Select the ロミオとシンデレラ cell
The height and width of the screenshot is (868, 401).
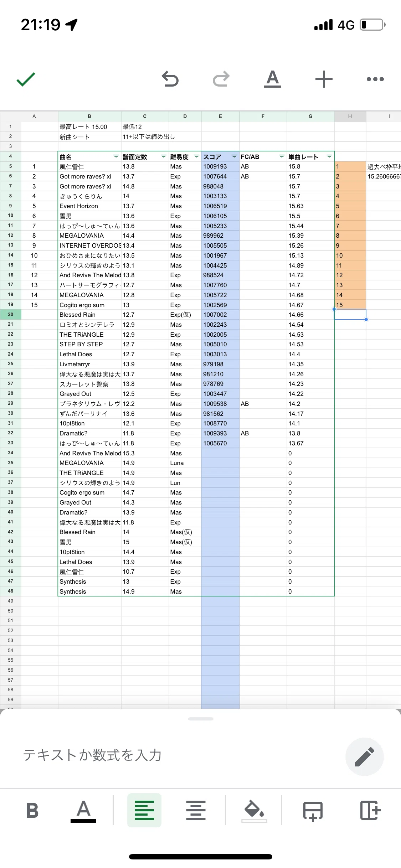pyautogui.click(x=89, y=325)
